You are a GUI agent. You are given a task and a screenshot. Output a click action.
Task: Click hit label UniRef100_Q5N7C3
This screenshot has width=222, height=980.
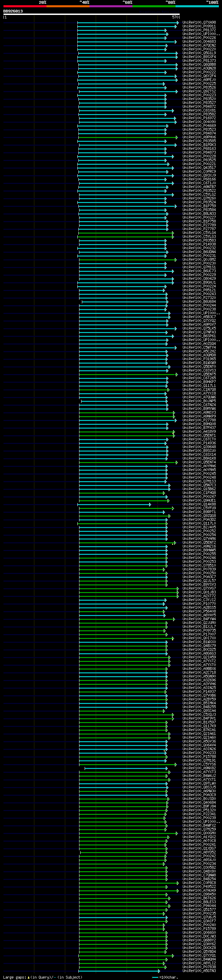click(199, 485)
